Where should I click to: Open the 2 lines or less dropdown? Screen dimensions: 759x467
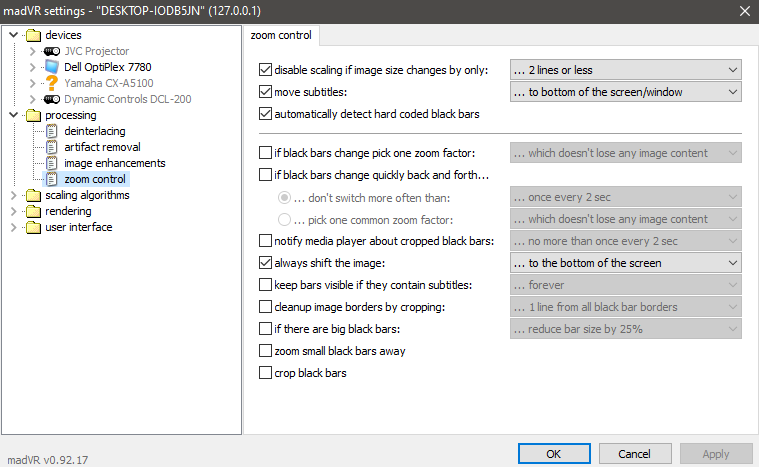point(625,70)
